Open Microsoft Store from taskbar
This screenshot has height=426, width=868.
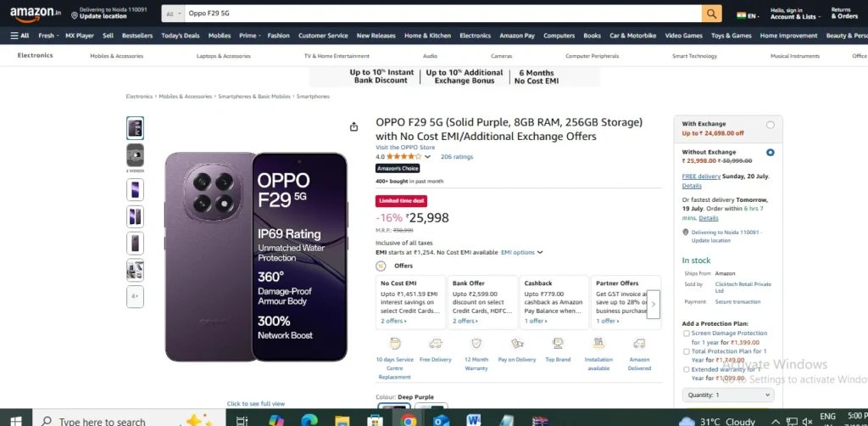point(376,421)
